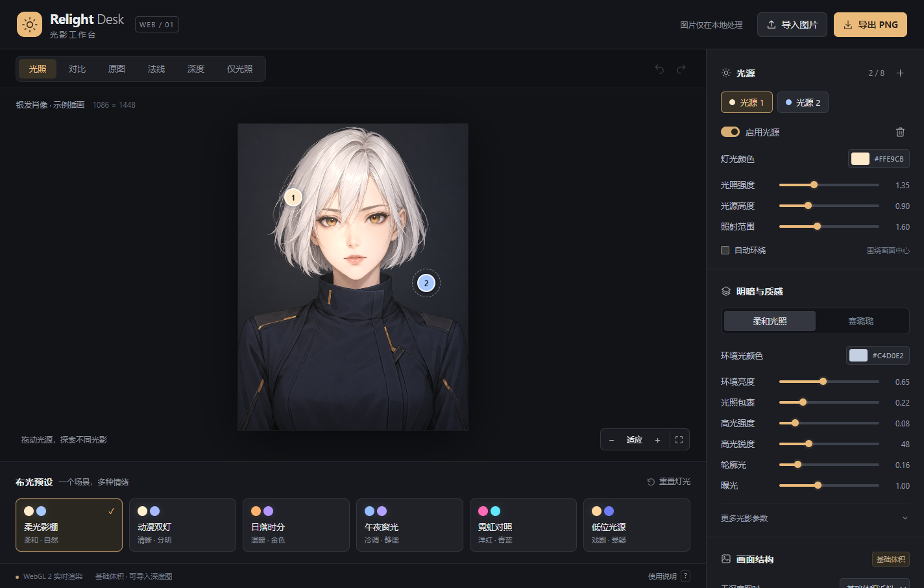Click the 画面结构 image icon
This screenshot has height=588, width=924.
tap(726, 559)
